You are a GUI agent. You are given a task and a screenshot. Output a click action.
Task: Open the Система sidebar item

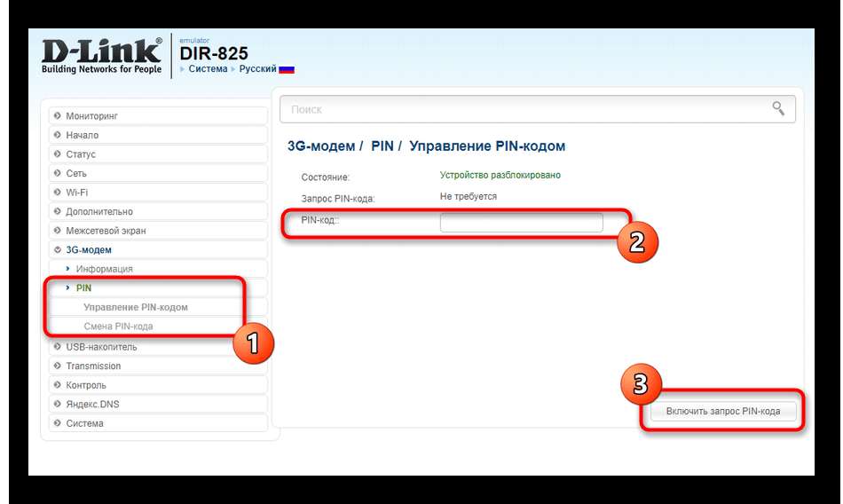click(158, 423)
